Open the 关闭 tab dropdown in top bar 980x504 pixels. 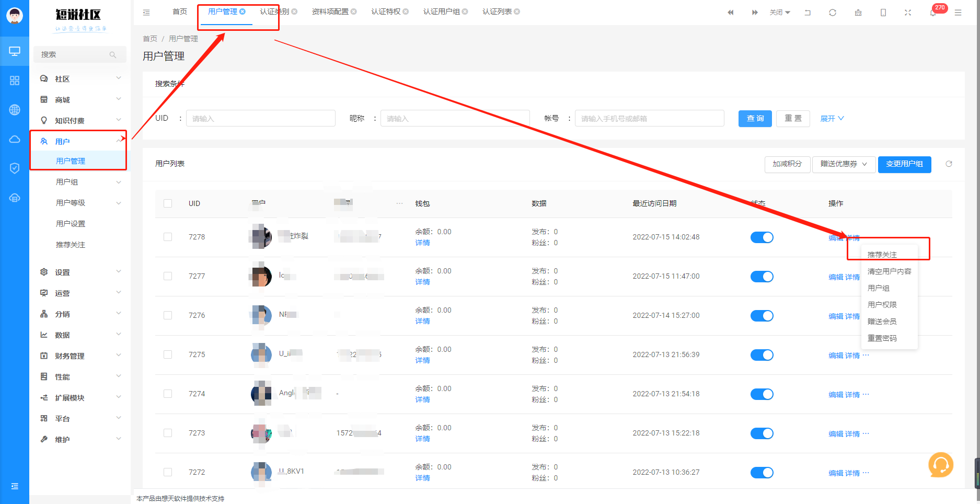[x=780, y=12]
